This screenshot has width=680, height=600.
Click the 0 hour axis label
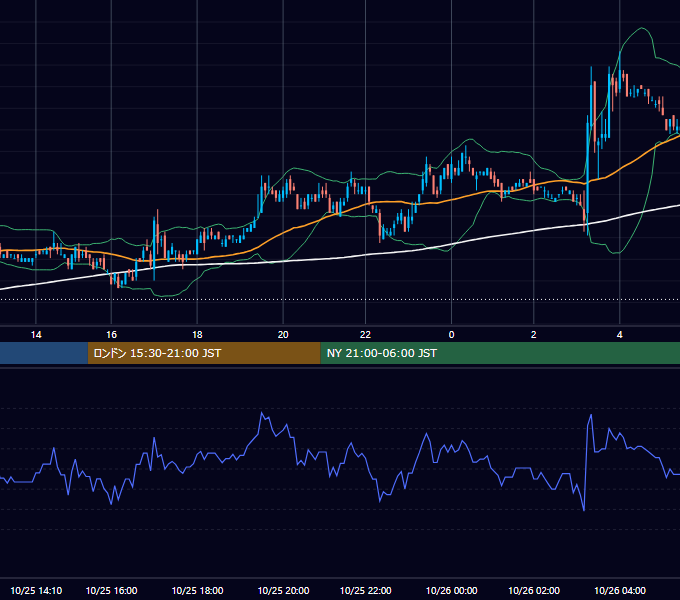[451, 335]
